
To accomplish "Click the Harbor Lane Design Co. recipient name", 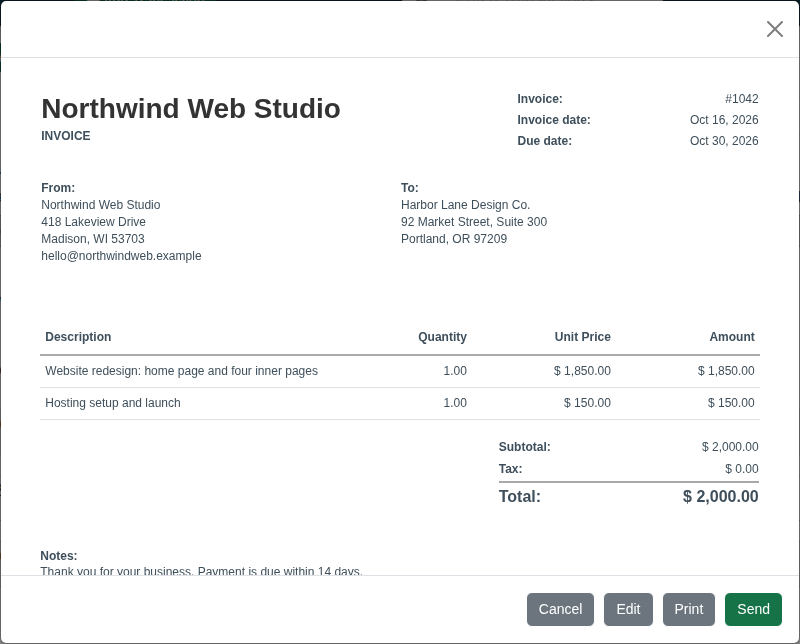I will 465,205.
